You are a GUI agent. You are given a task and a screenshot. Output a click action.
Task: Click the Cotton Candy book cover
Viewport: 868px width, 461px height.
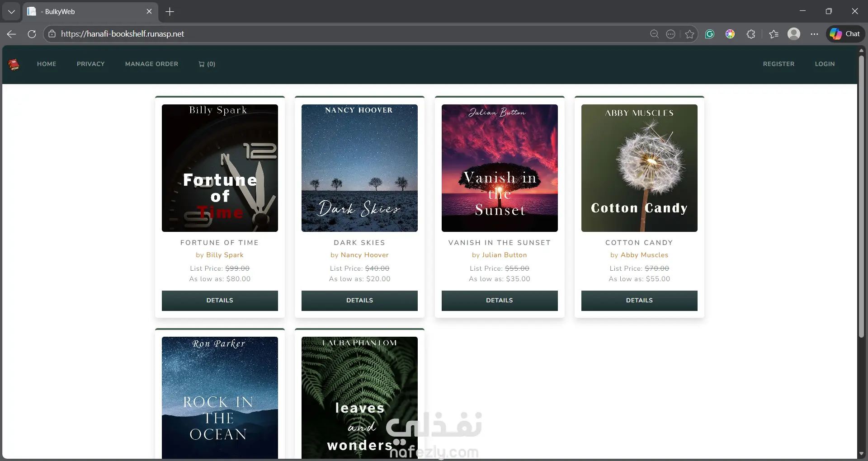pyautogui.click(x=639, y=168)
